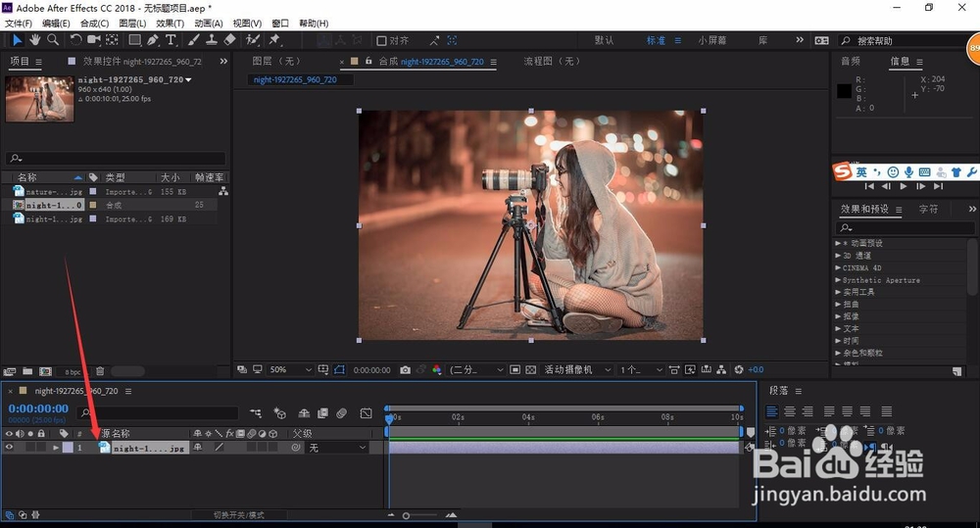Select the Horizontal Type tool

pyautogui.click(x=171, y=40)
